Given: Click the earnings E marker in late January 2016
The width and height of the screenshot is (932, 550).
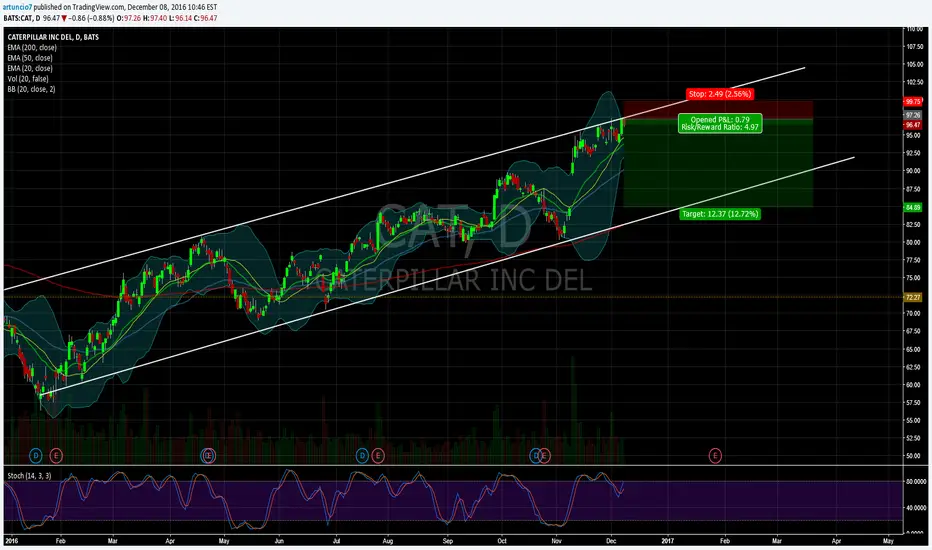Looking at the screenshot, I should [56, 456].
